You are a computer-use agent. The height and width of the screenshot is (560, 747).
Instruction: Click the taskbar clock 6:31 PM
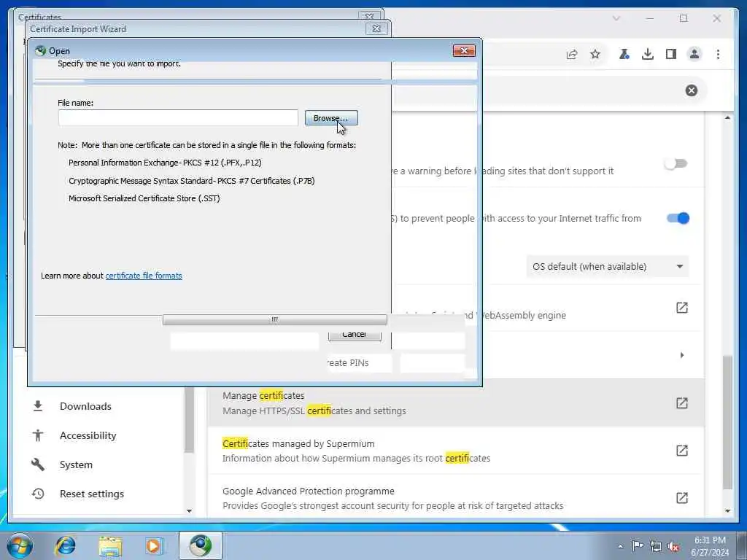pos(710,540)
